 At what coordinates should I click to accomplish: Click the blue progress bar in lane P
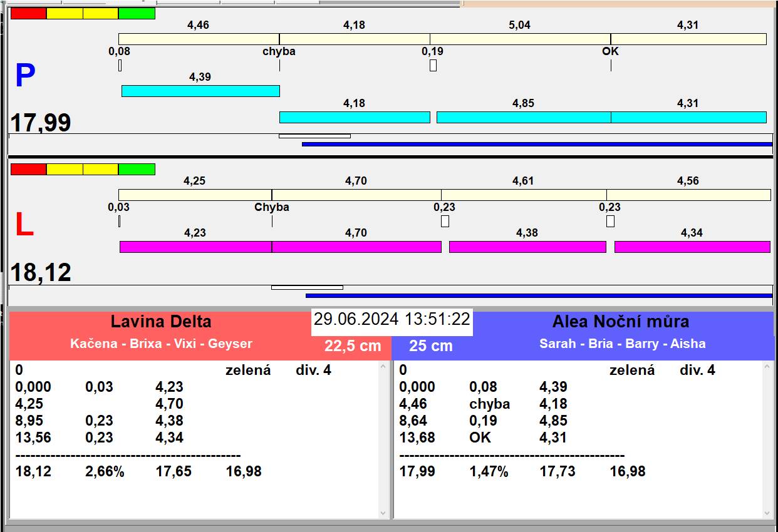click(537, 144)
